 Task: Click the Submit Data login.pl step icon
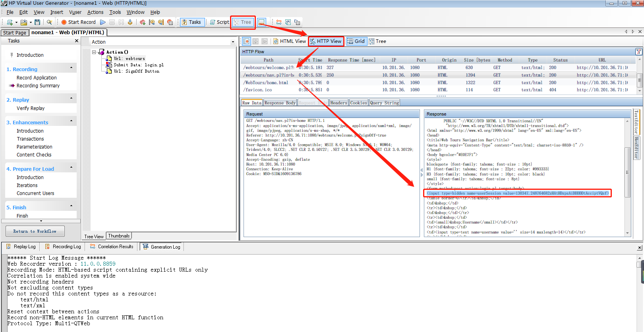(109, 65)
